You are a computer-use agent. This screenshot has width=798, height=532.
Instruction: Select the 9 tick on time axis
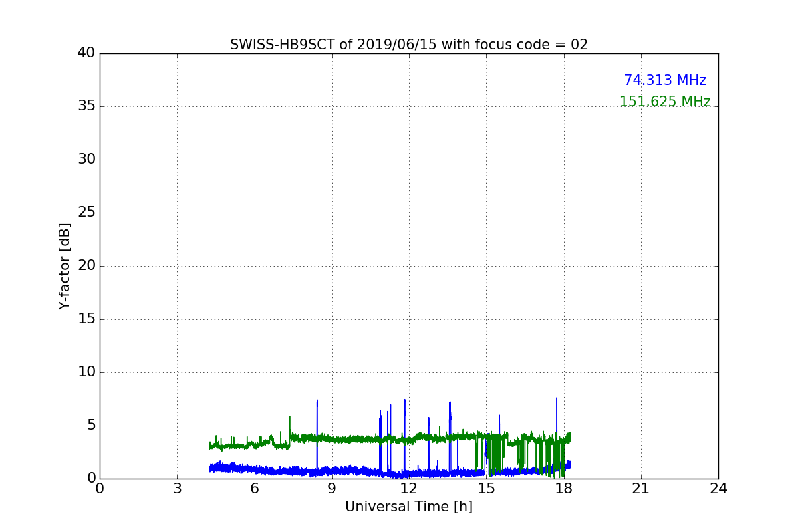coord(332,489)
